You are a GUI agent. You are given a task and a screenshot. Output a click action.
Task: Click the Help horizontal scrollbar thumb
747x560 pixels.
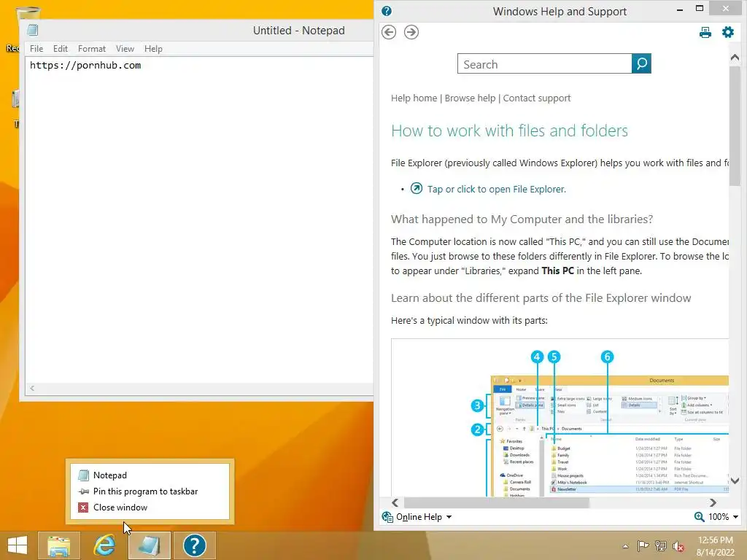496,502
